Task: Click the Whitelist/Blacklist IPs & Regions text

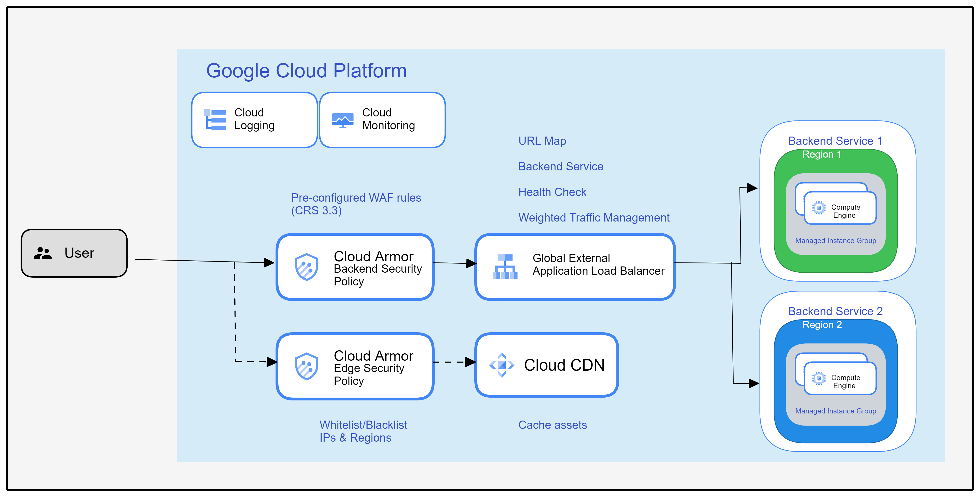Action: point(363,431)
